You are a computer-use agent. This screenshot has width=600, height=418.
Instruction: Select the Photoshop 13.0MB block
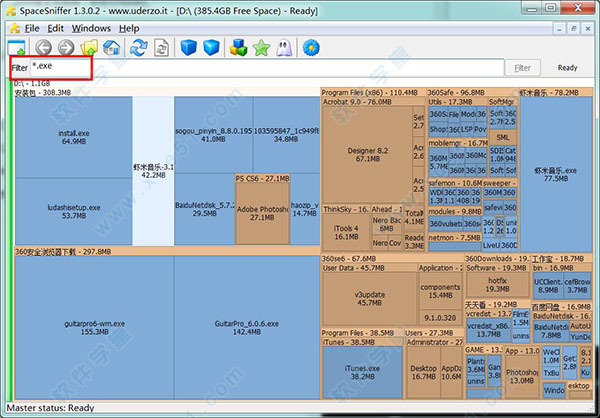522,376
